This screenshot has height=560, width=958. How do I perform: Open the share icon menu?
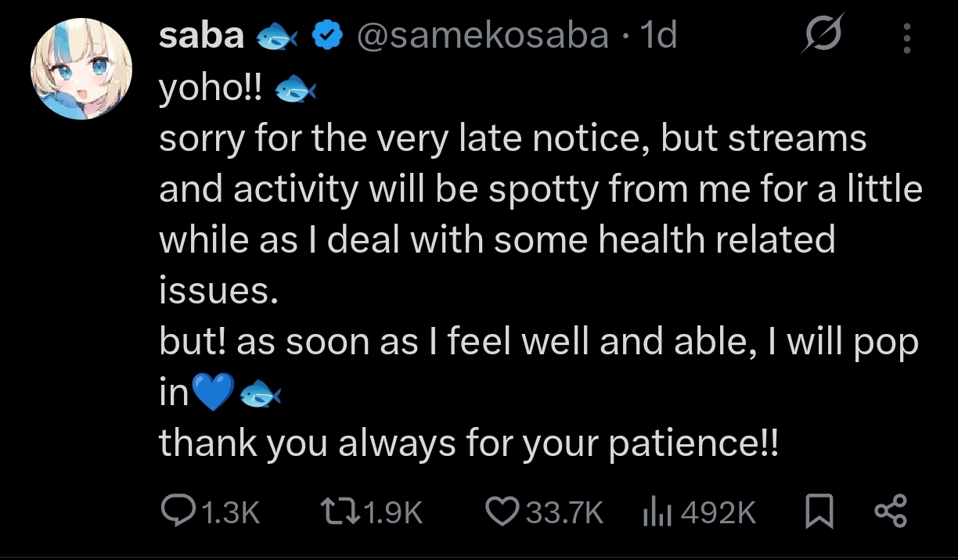(891, 512)
